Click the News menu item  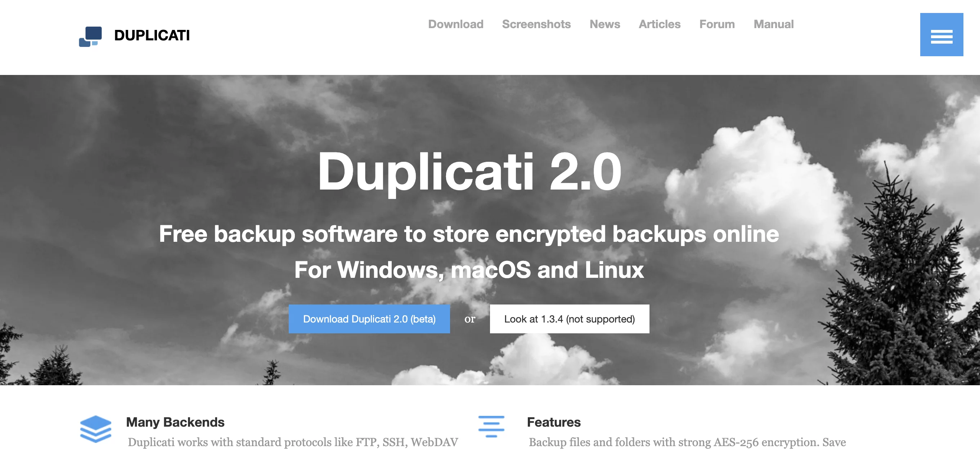[x=604, y=25]
